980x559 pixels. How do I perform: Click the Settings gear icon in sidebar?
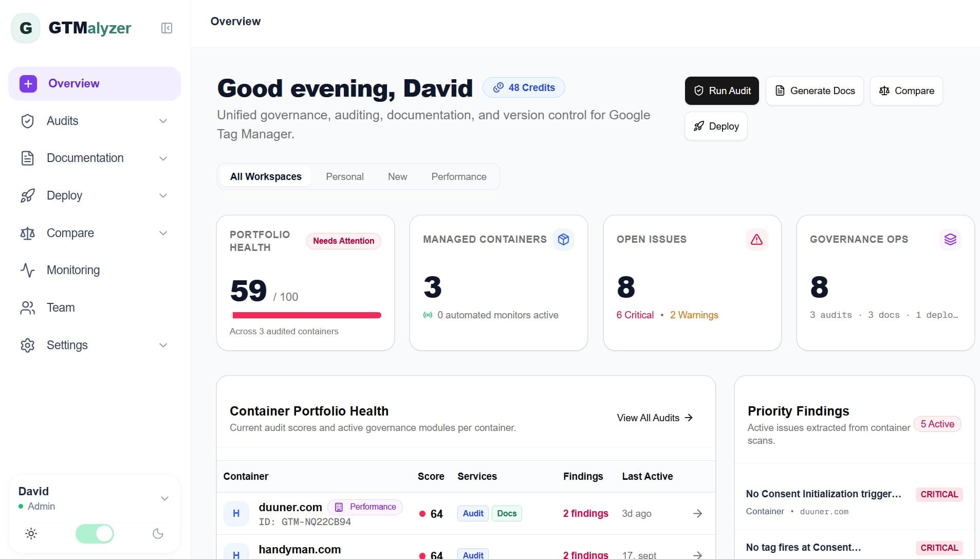click(27, 345)
